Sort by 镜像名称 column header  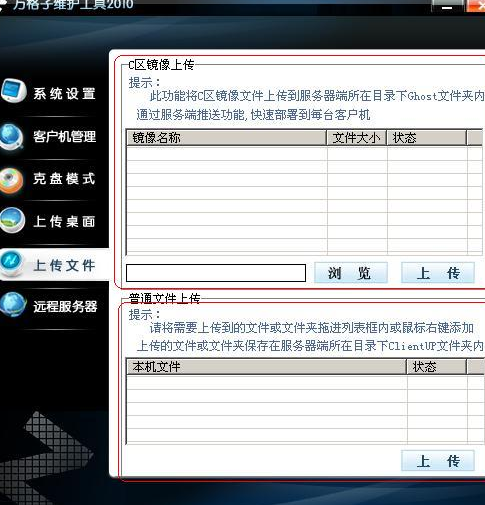tap(226, 138)
